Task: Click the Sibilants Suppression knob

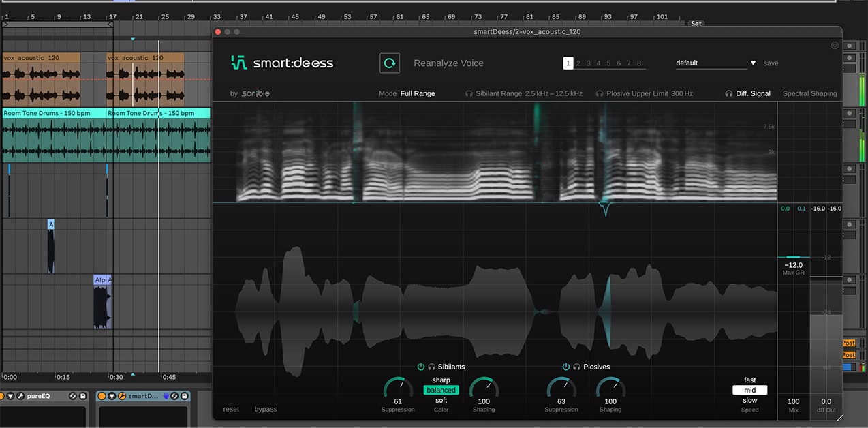Action: pyautogui.click(x=398, y=387)
